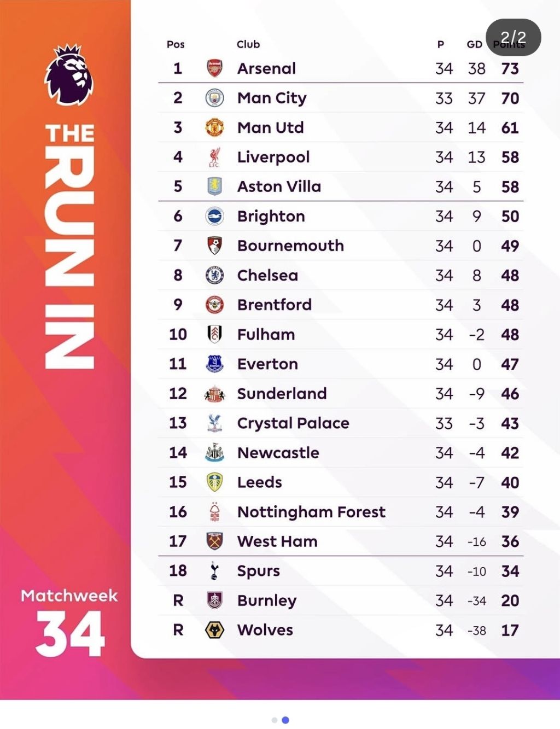Image resolution: width=560 pixels, height=729 pixels.
Task: Tap the 2/2 image counter badge
Action: point(514,37)
